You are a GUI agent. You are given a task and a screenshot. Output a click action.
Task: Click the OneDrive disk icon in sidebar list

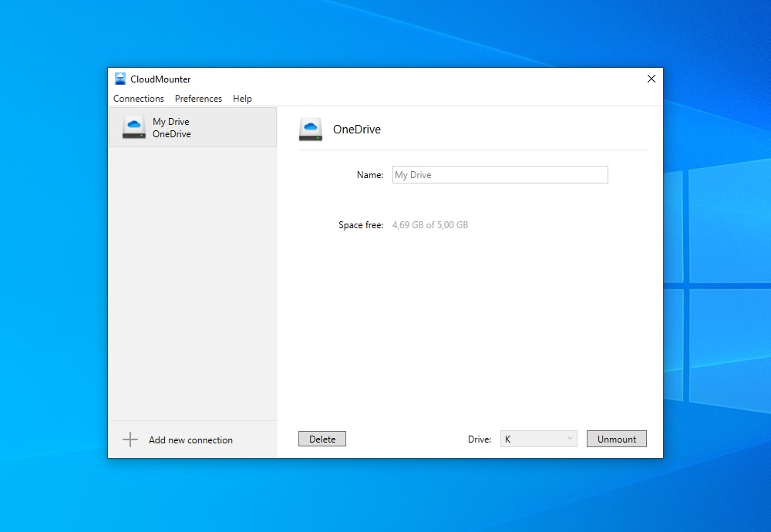(x=133, y=128)
